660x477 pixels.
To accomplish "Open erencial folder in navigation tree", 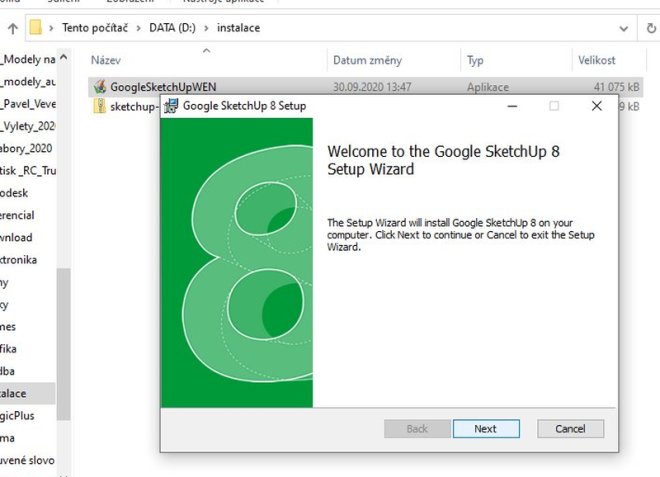I will pyautogui.click(x=17, y=216).
